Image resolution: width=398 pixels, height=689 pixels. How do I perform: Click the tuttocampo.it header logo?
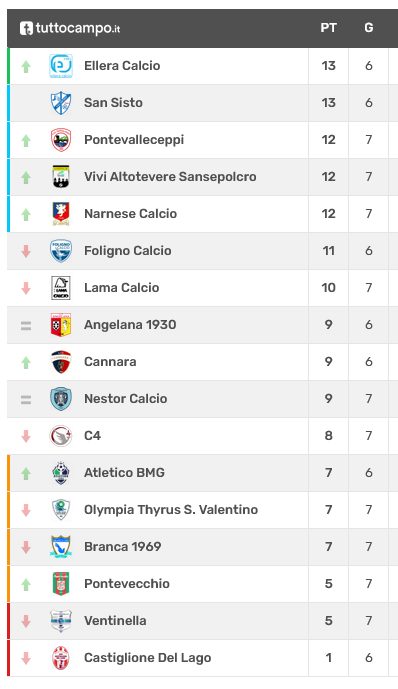(x=70, y=29)
